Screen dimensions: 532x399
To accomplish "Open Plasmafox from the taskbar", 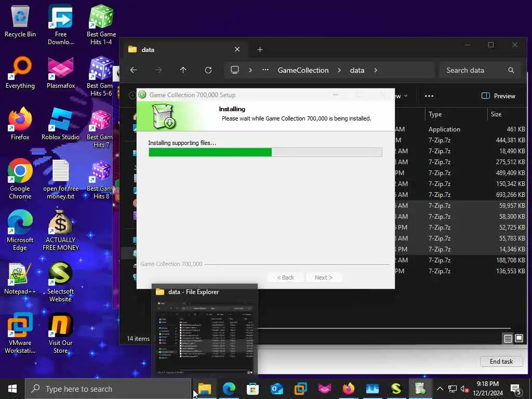I will click(325, 389).
